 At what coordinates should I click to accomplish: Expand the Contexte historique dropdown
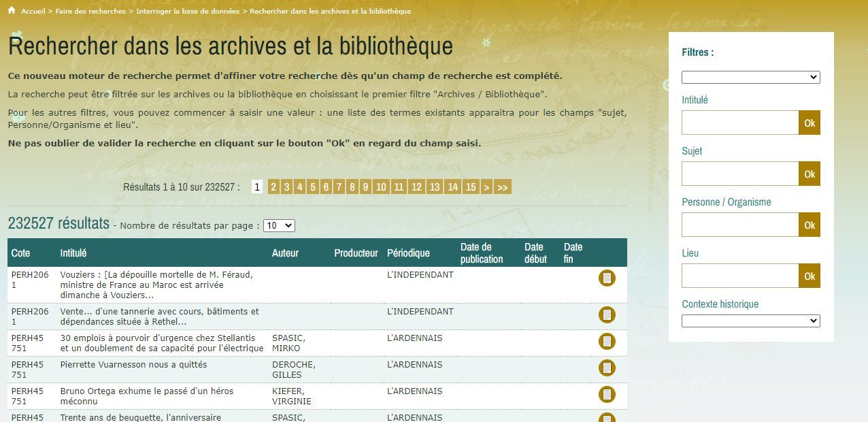click(x=750, y=321)
